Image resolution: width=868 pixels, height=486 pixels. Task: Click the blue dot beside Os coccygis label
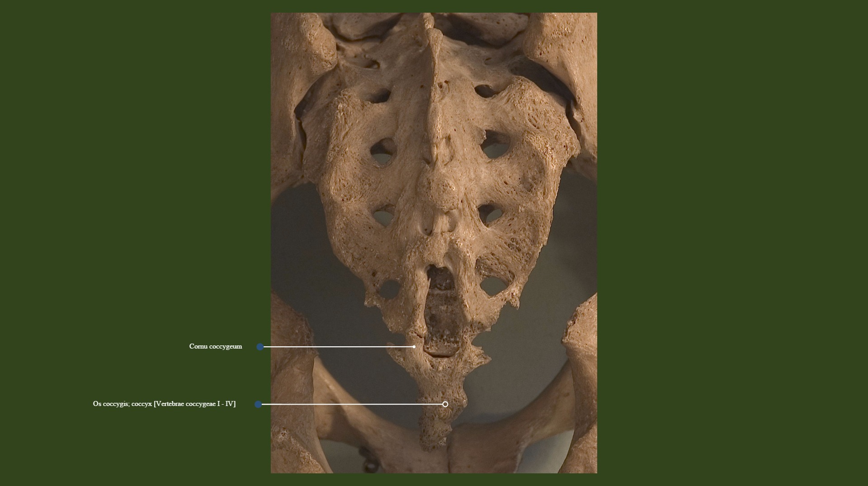coord(258,404)
